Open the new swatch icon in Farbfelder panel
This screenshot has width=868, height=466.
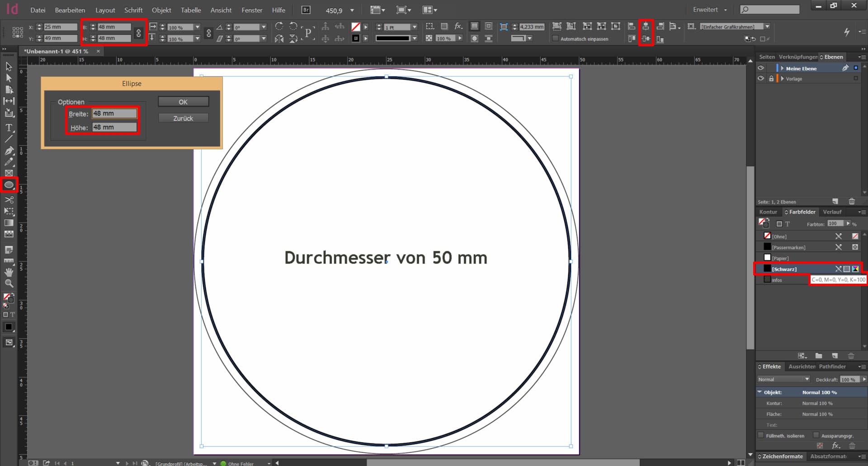click(x=835, y=356)
